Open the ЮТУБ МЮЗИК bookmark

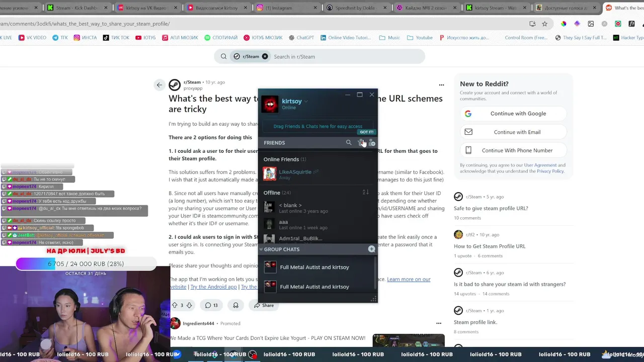click(263, 38)
